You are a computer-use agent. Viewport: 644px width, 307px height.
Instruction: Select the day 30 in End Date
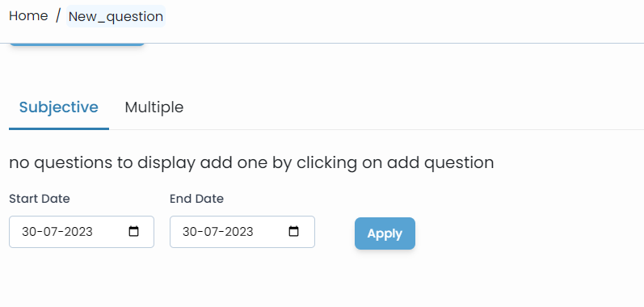[189, 232]
